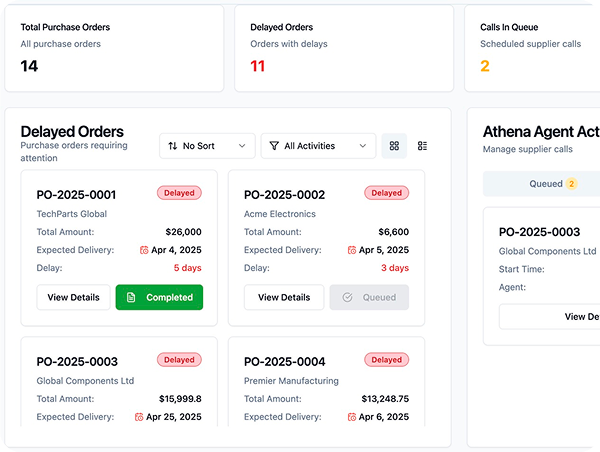
Task: Click calendar icon beside Apr 4, 2025
Action: click(144, 250)
